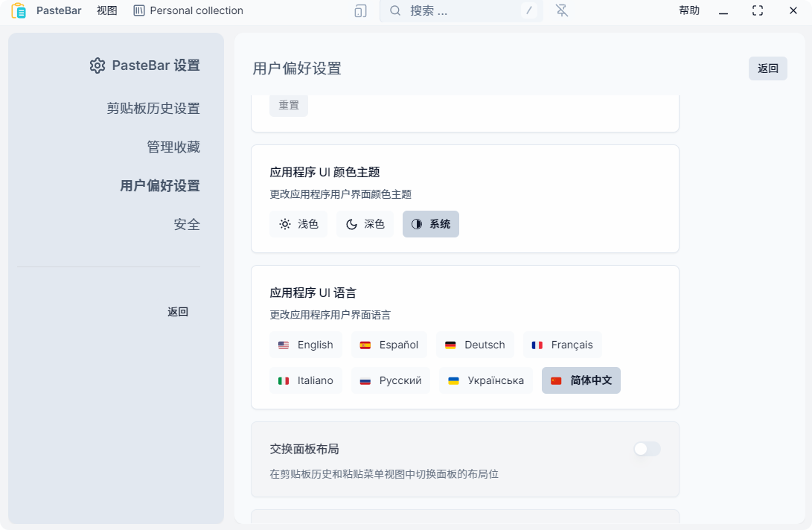Open the Personal collection selector
Image resolution: width=812 pixels, height=530 pixels.
tap(188, 10)
